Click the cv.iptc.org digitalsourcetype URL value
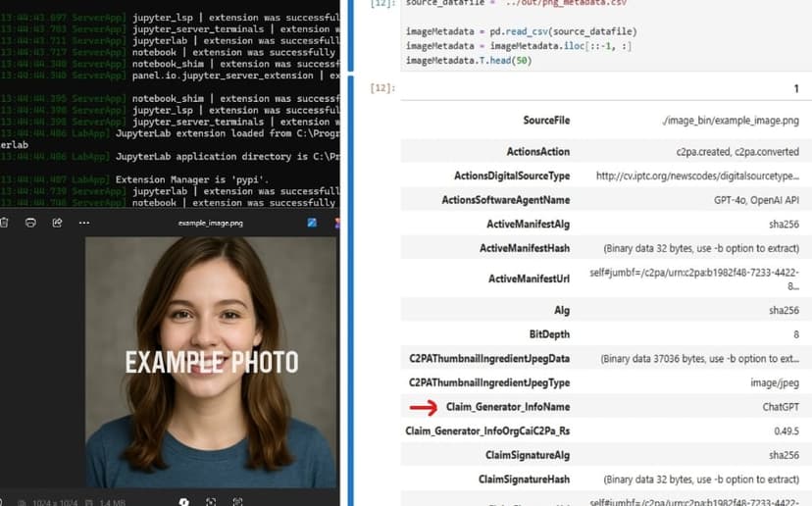This screenshot has width=812, height=506. [x=697, y=177]
